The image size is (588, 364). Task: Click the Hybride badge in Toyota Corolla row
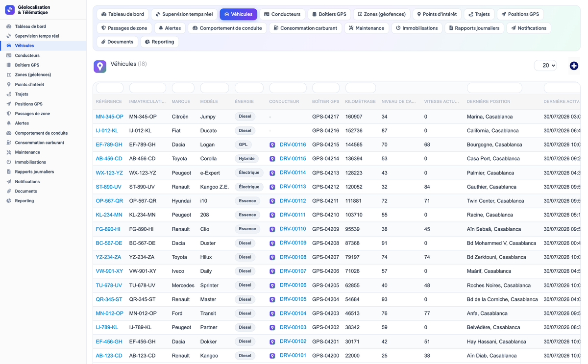click(246, 159)
